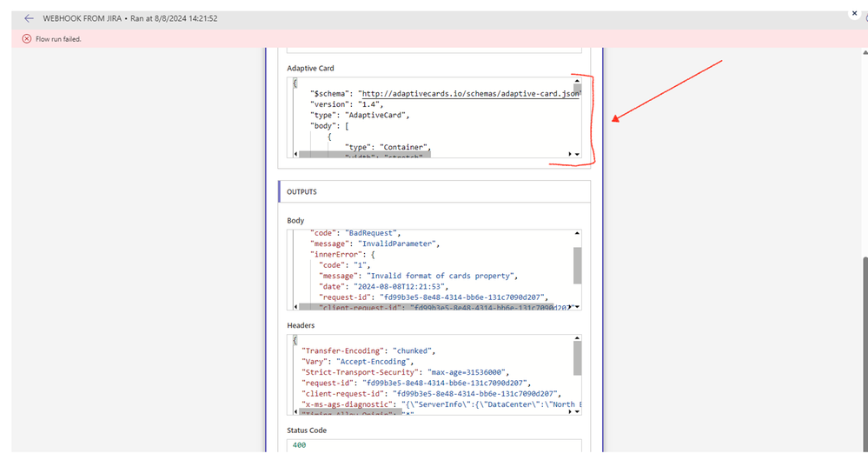The height and width of the screenshot is (467, 868).
Task: Click the "Invalid format of cards property" message
Action: (441, 276)
